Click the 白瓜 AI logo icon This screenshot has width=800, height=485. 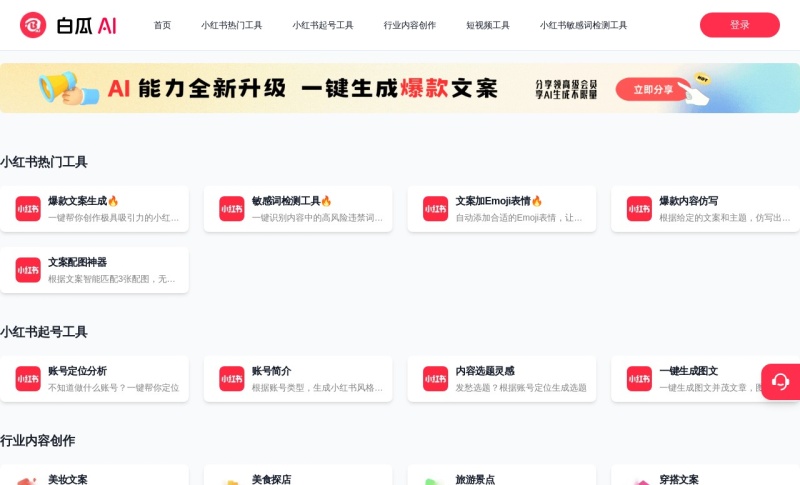pos(33,25)
